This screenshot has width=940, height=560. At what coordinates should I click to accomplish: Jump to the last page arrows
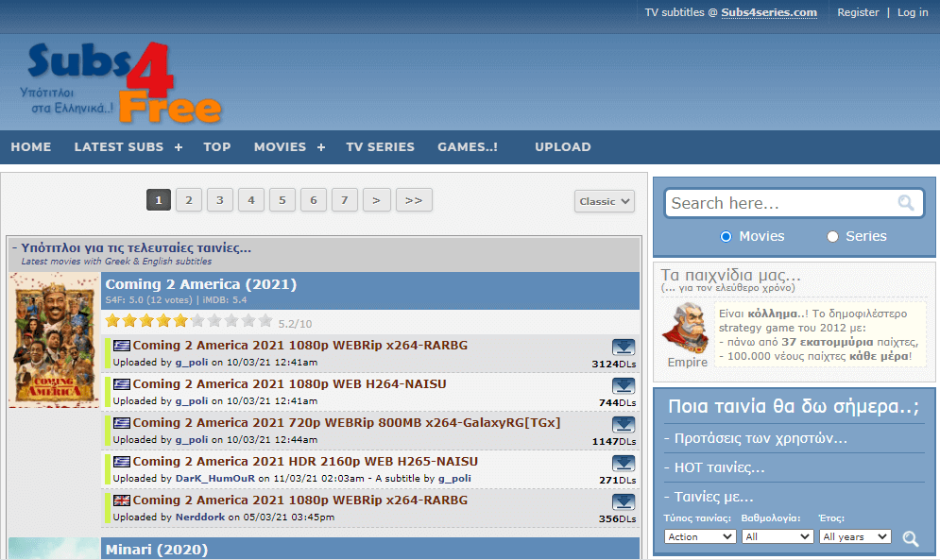pyautogui.click(x=414, y=200)
